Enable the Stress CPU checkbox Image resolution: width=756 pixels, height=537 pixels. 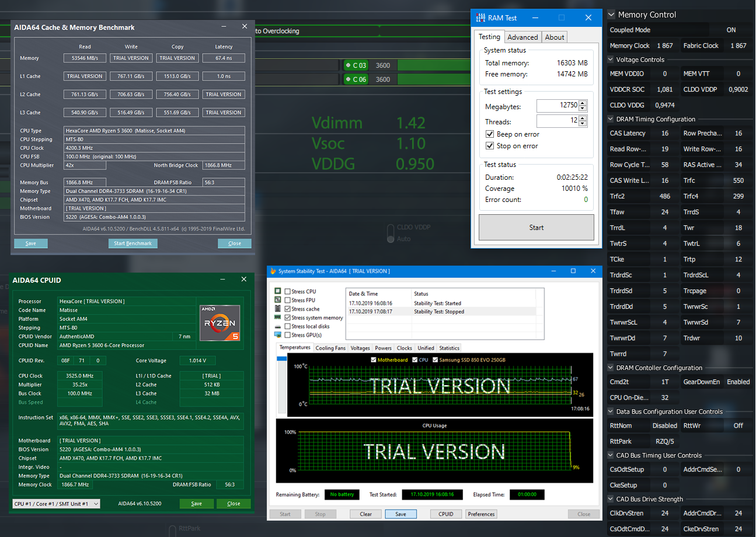click(287, 291)
